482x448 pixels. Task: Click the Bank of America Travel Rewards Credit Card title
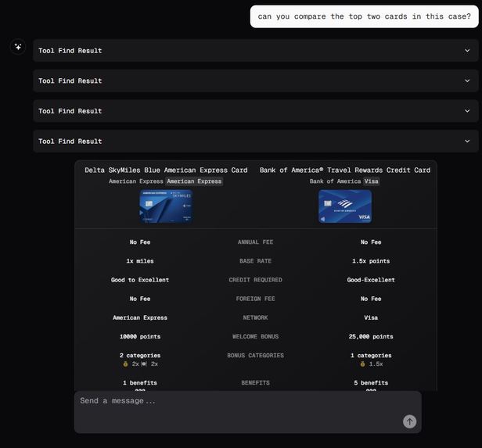(345, 170)
